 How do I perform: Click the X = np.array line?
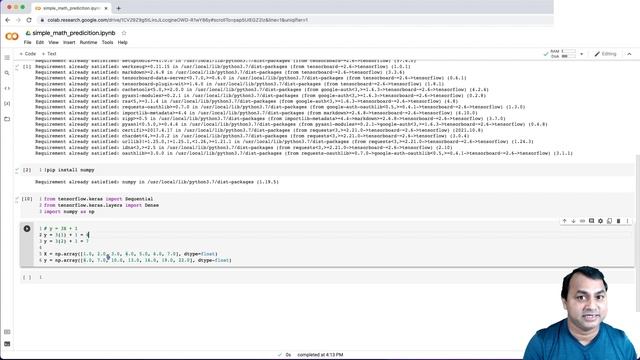click(131, 254)
